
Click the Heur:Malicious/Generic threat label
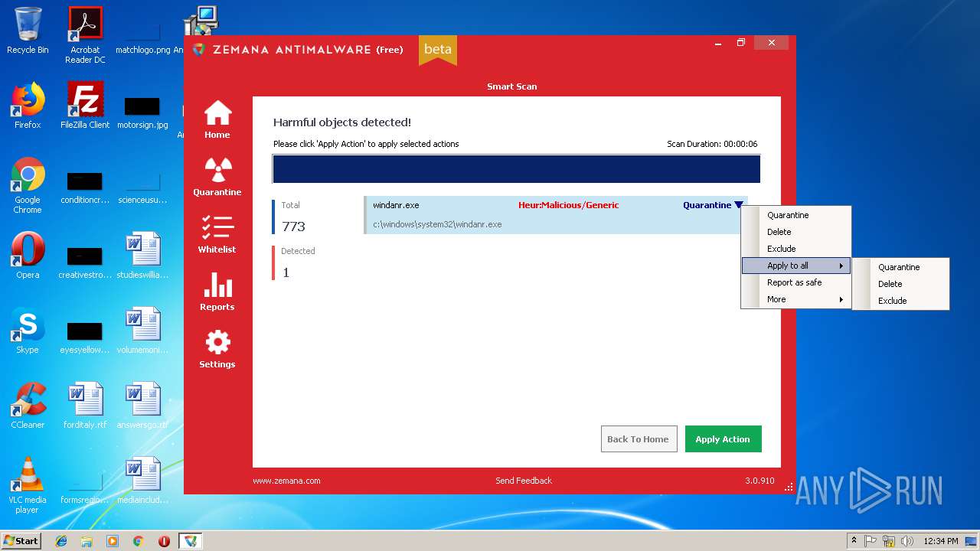568,205
